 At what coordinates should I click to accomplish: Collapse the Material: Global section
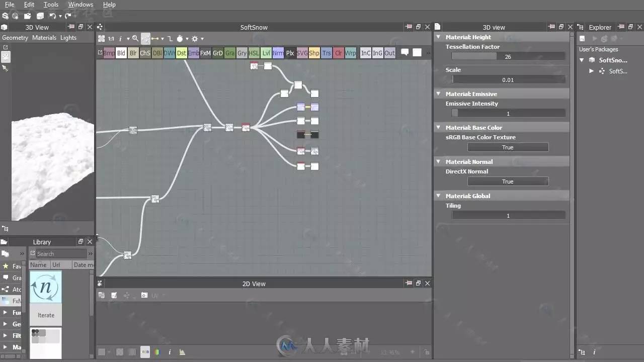pyautogui.click(x=438, y=196)
